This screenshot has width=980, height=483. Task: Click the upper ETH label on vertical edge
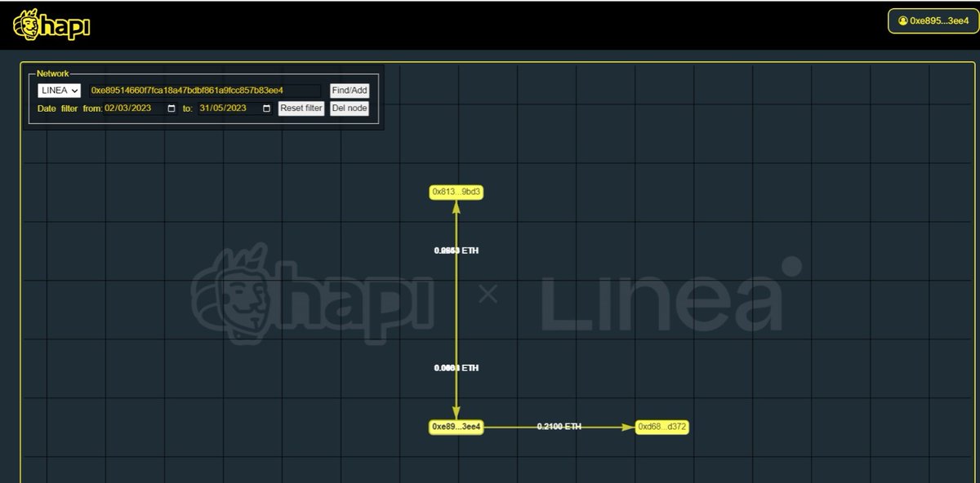coord(457,251)
